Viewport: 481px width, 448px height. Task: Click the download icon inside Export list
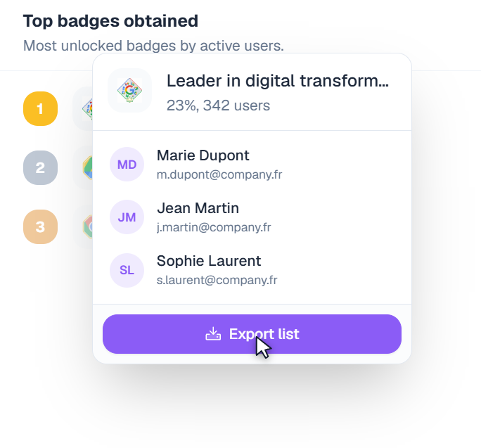coord(213,334)
